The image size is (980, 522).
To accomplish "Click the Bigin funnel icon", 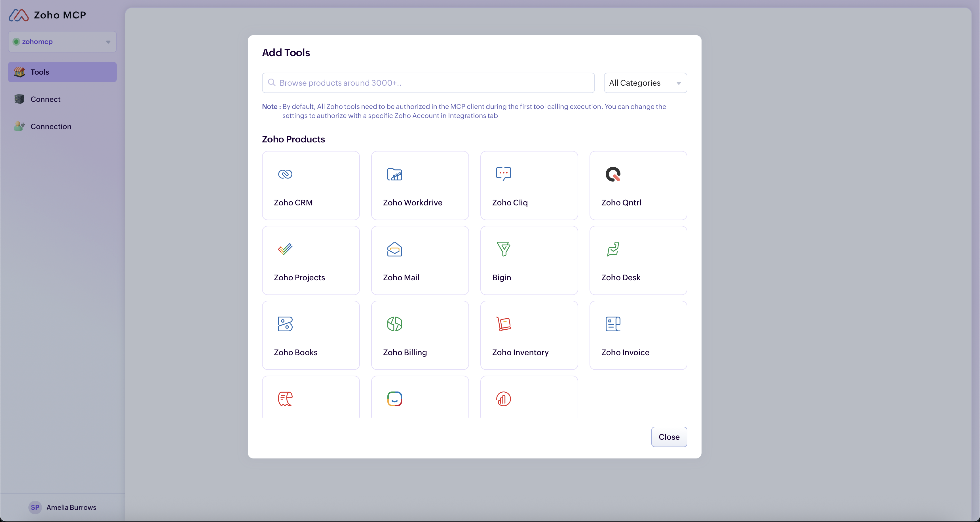I will [503, 249].
